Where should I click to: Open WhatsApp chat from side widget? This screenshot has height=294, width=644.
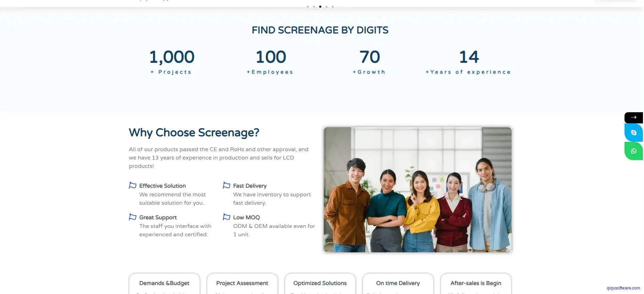click(x=634, y=151)
